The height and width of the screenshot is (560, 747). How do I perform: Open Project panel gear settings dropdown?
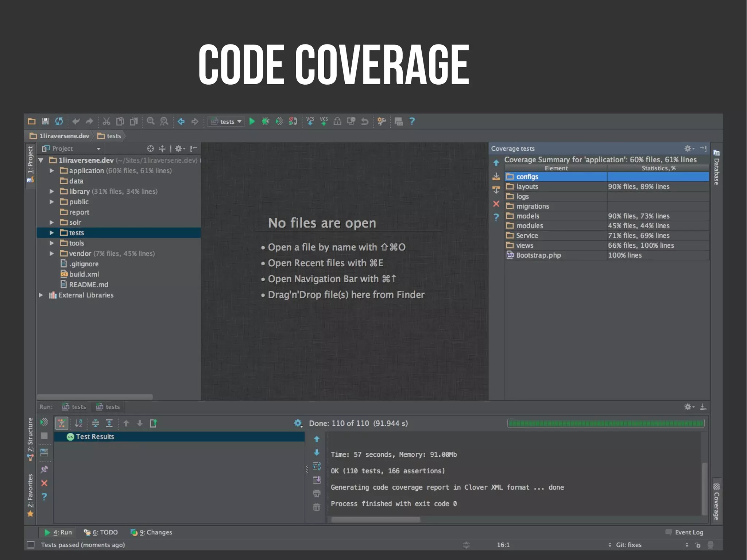pos(180,148)
